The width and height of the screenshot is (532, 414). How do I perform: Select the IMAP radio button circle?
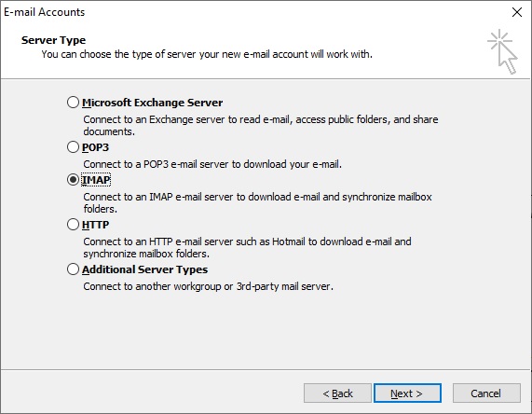coord(73,180)
